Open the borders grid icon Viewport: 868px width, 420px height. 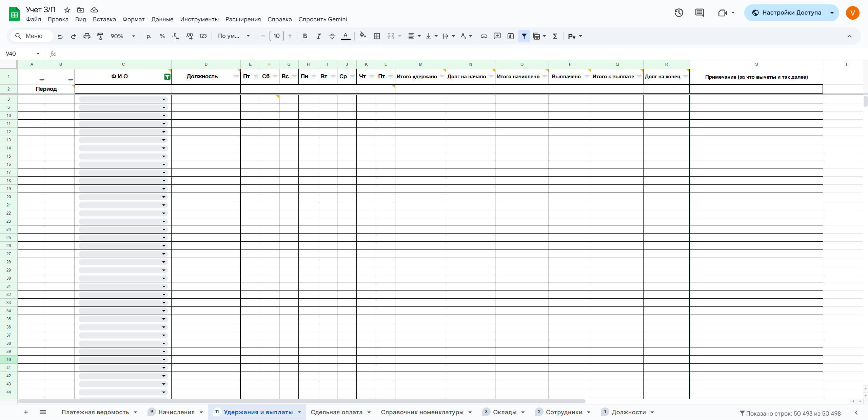377,36
